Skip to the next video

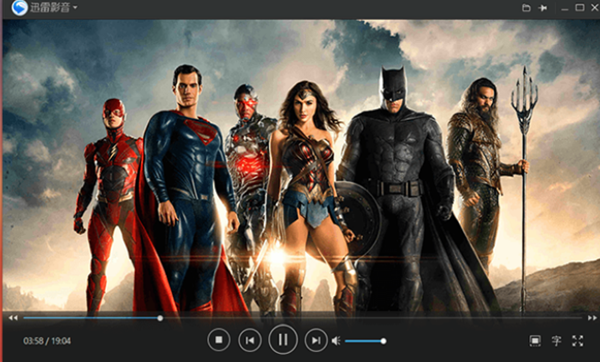pyautogui.click(x=316, y=340)
